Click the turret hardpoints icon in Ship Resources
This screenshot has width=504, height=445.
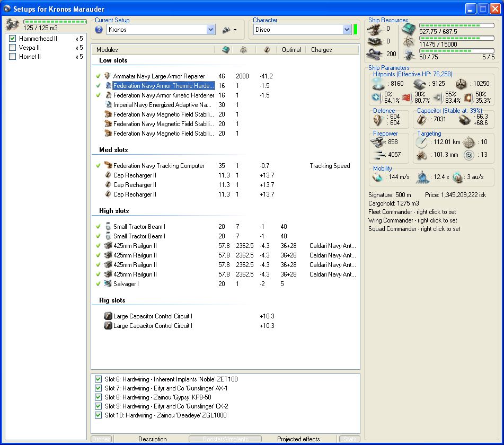pos(374,30)
